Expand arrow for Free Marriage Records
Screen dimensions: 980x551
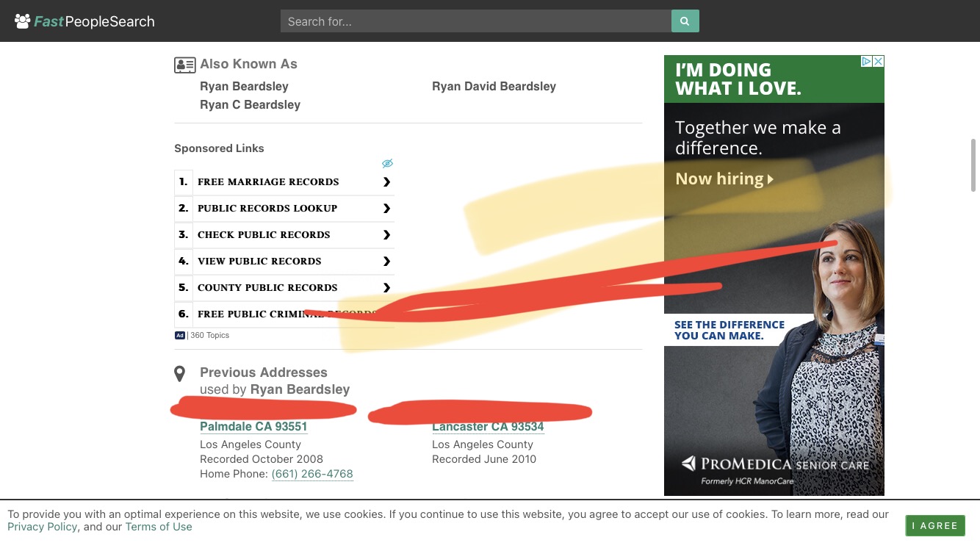pyautogui.click(x=386, y=181)
